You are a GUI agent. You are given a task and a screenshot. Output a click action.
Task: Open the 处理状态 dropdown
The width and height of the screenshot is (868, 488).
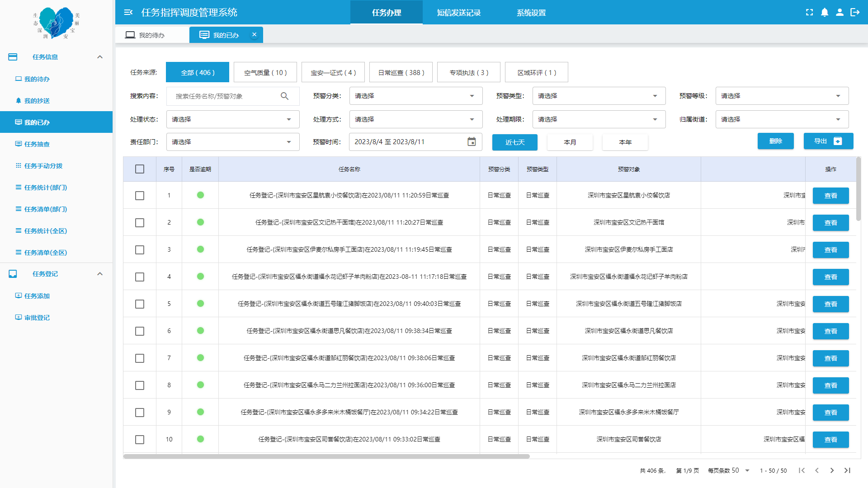pos(233,119)
